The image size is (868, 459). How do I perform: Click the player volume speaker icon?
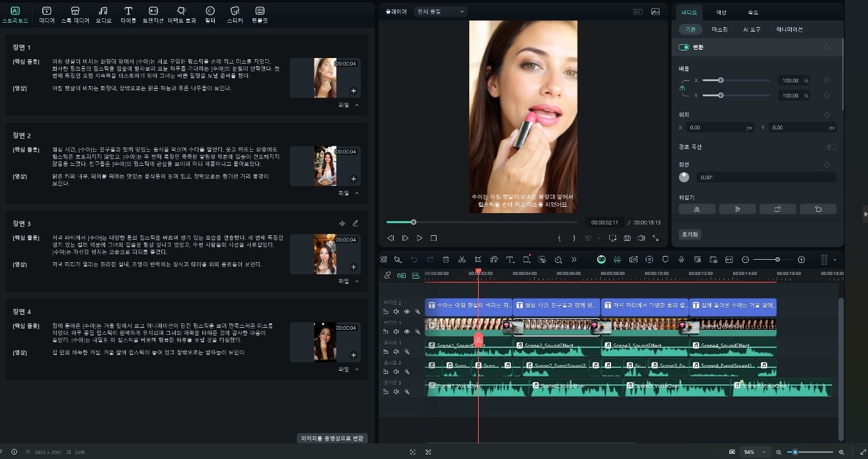click(x=641, y=238)
